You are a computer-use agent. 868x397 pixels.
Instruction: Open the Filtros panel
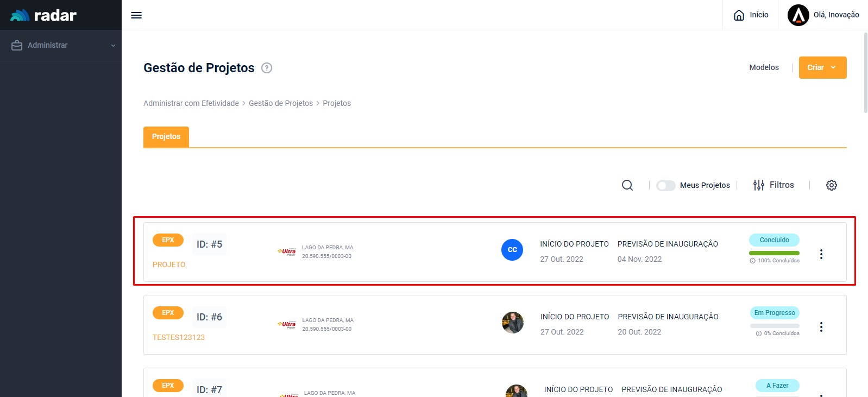point(773,185)
